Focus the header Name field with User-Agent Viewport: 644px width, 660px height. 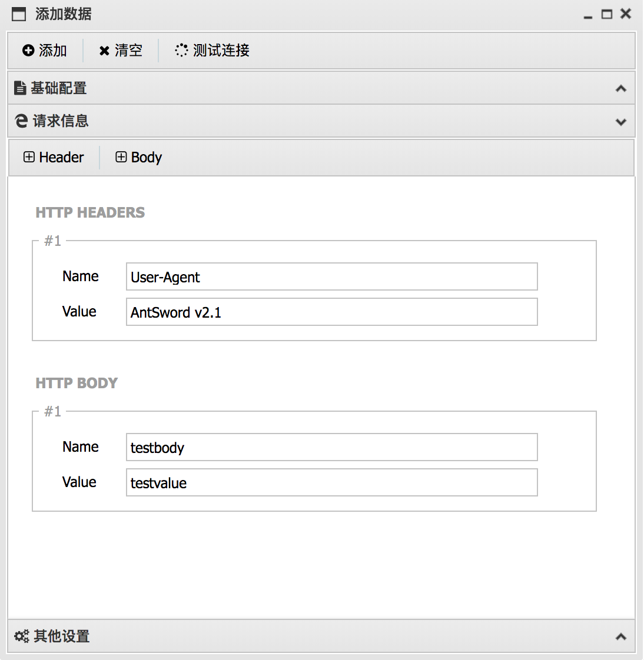(x=332, y=276)
